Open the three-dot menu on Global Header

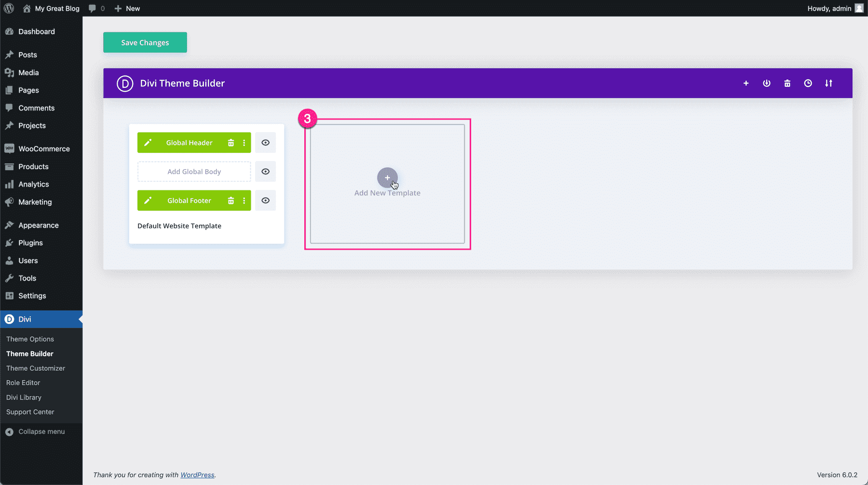point(244,143)
